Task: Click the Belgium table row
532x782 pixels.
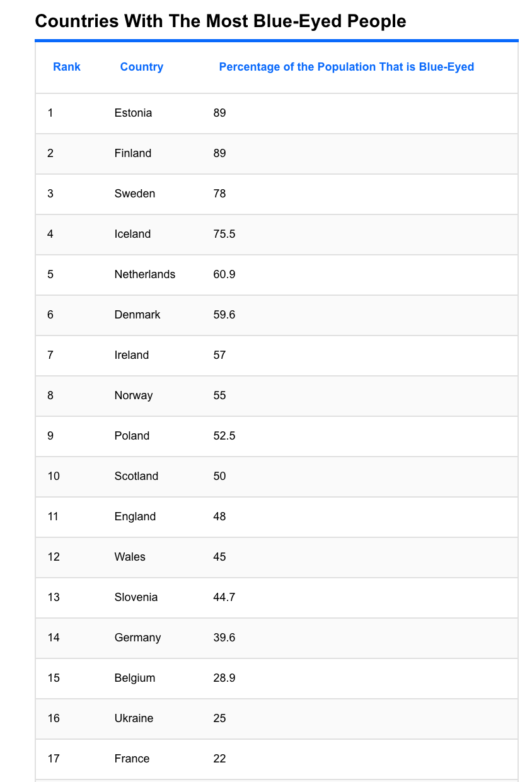Action: (x=277, y=679)
